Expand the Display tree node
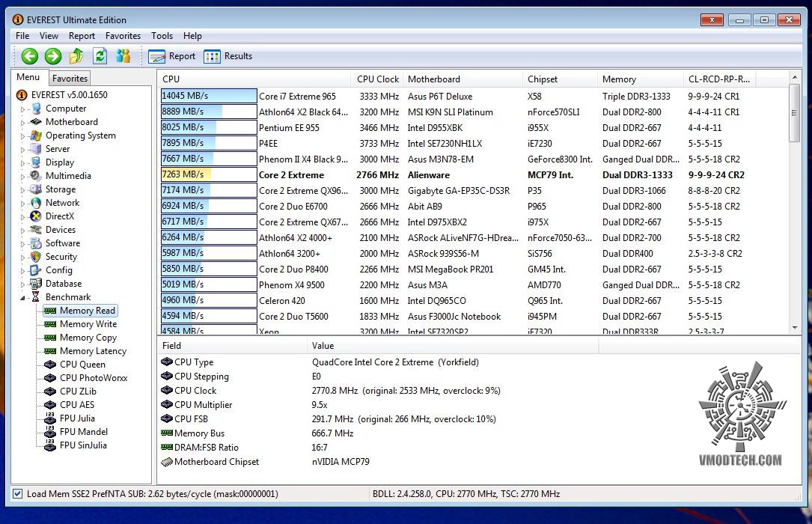The height and width of the screenshot is (524, 812). [22, 162]
